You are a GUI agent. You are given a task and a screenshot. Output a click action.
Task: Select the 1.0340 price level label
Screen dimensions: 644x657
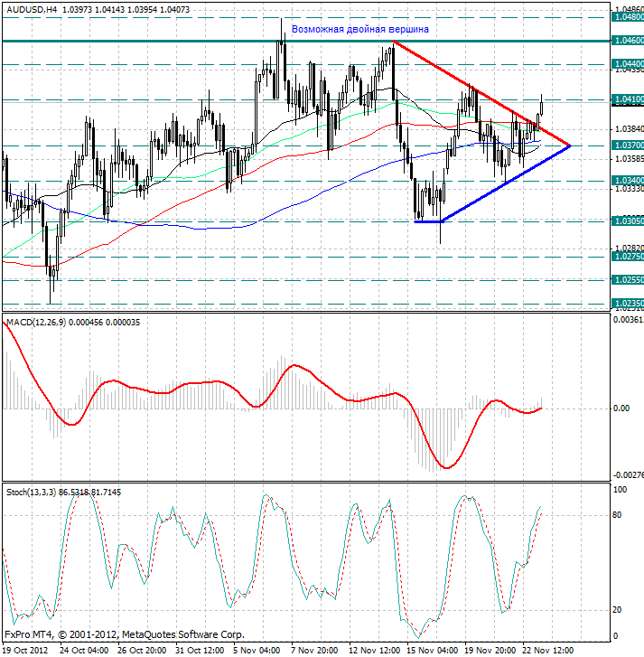(628, 180)
